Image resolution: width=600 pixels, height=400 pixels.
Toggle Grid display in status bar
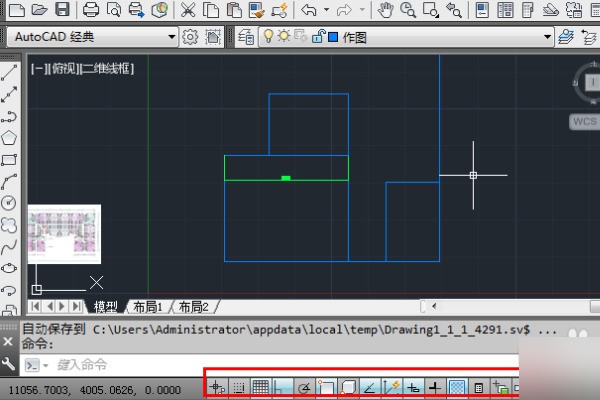coord(260,386)
